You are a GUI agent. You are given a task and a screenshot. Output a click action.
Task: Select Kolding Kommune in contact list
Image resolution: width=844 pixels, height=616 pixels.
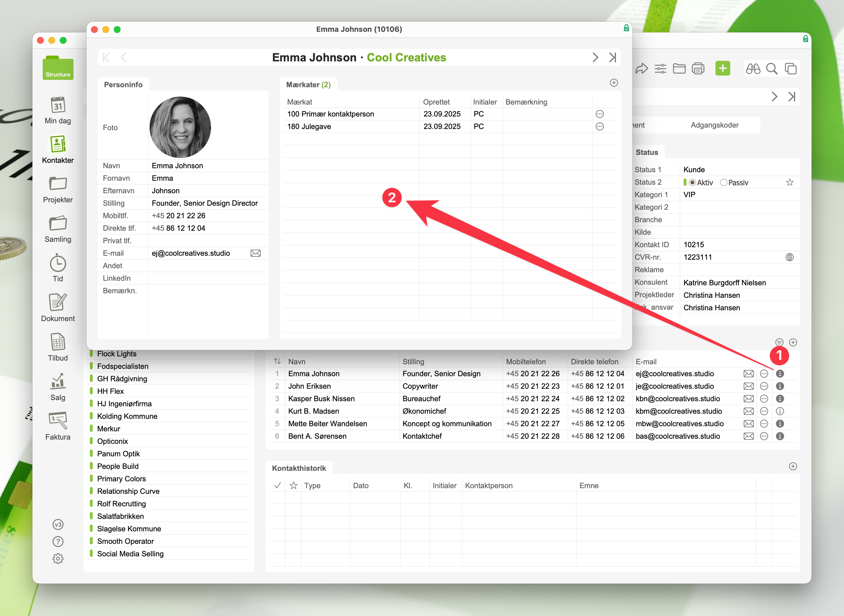click(x=127, y=417)
